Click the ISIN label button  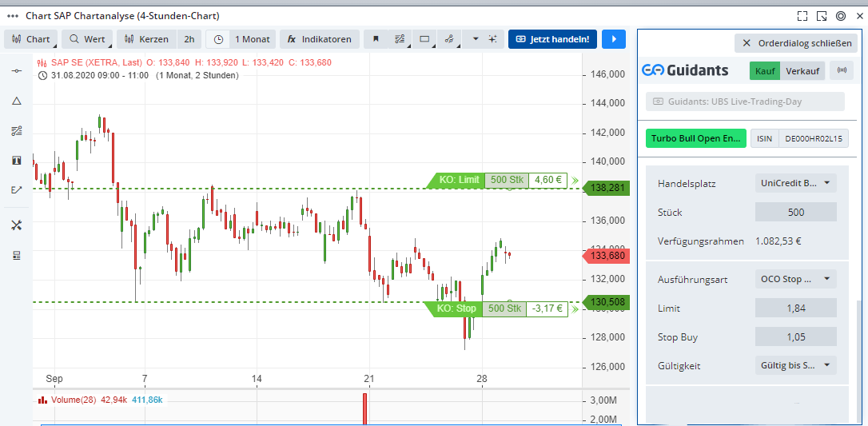click(x=764, y=138)
